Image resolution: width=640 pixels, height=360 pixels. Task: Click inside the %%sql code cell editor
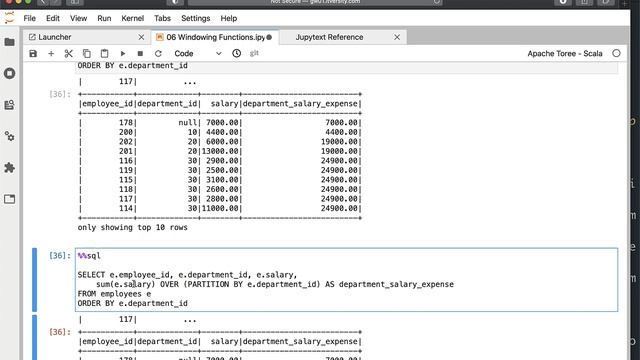point(346,280)
